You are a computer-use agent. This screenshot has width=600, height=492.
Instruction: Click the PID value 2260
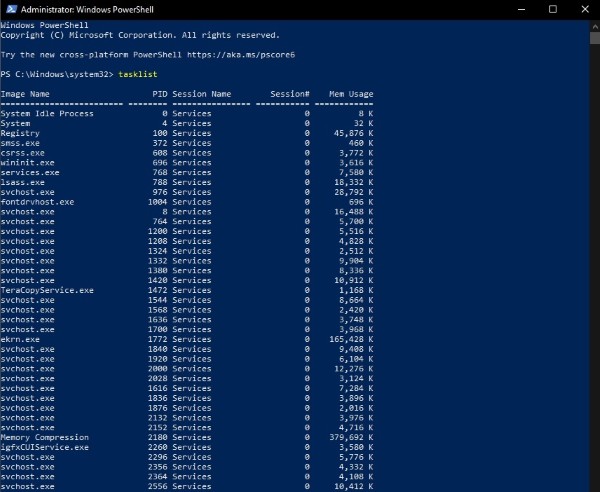[157, 447]
